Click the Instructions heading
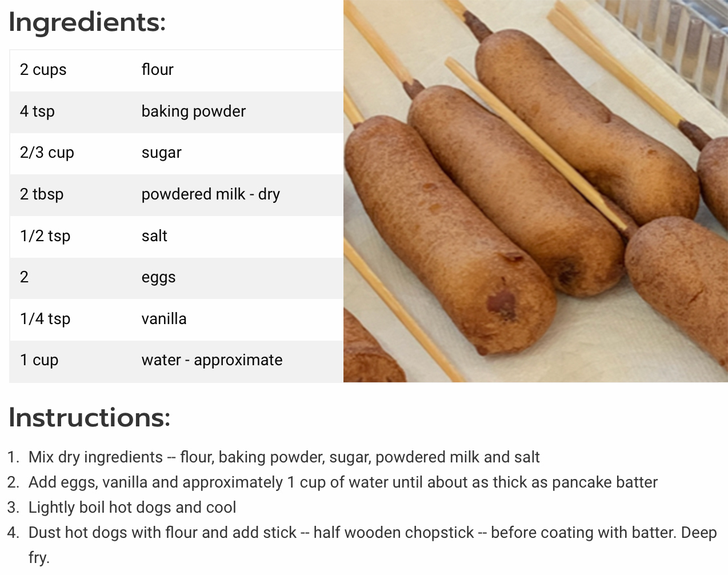 pos(90,417)
